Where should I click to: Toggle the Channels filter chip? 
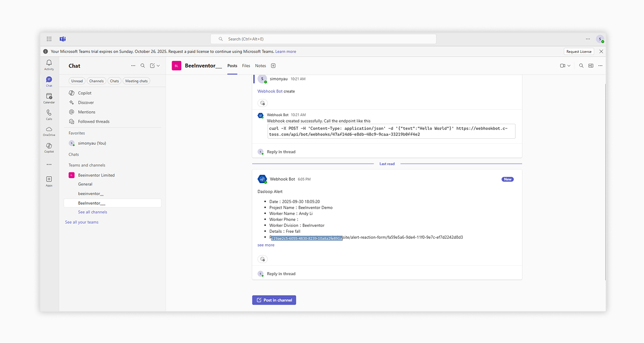click(97, 81)
